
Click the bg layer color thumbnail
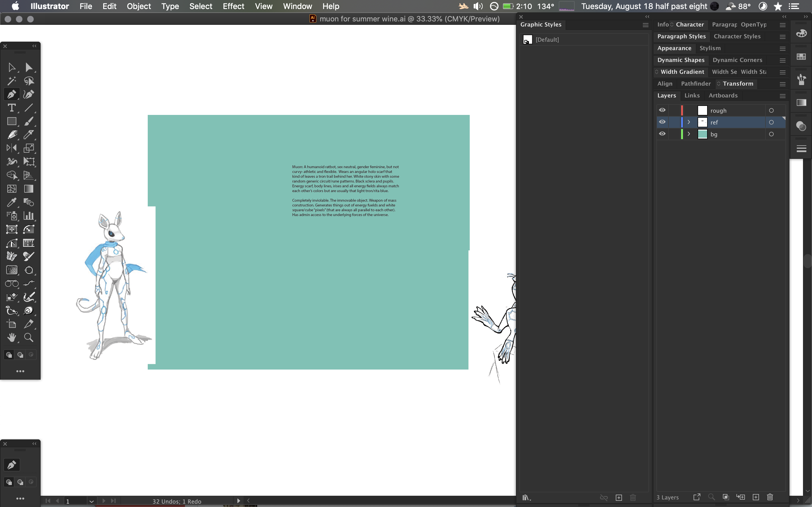point(702,134)
